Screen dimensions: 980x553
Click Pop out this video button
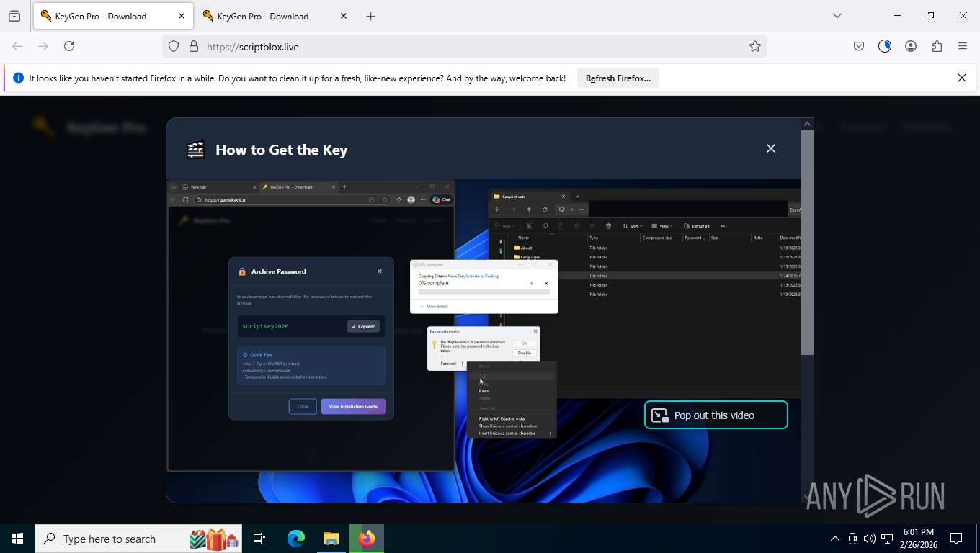pos(716,415)
